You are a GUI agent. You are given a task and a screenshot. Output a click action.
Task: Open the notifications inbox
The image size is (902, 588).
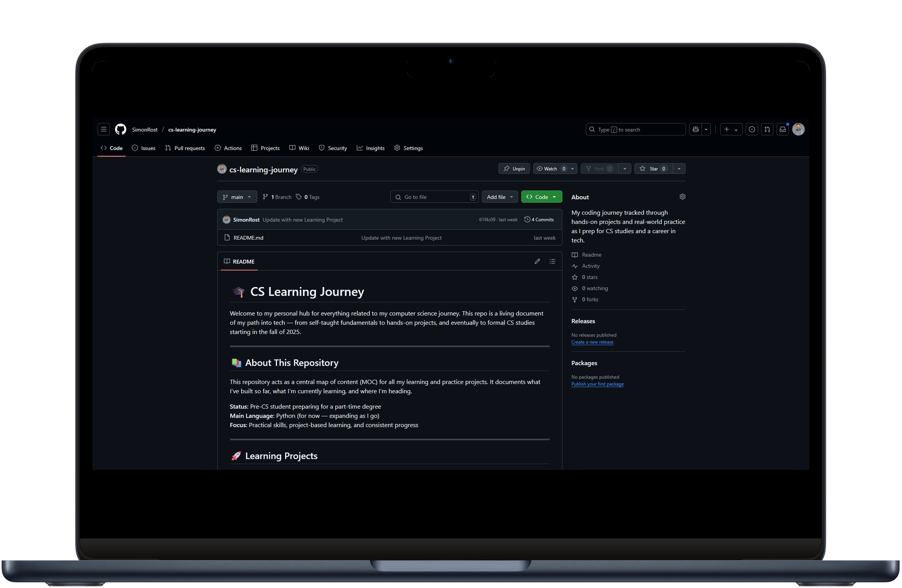[783, 130]
